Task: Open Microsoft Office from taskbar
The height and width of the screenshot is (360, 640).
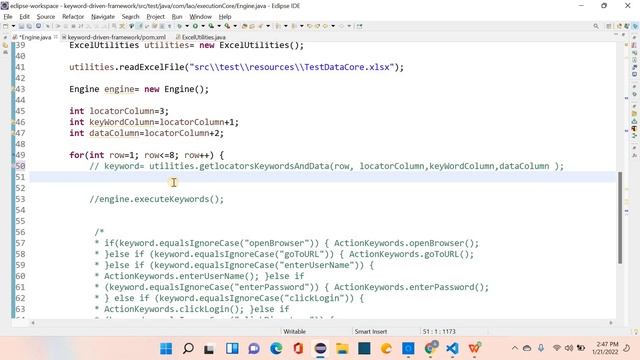Action: [298, 349]
